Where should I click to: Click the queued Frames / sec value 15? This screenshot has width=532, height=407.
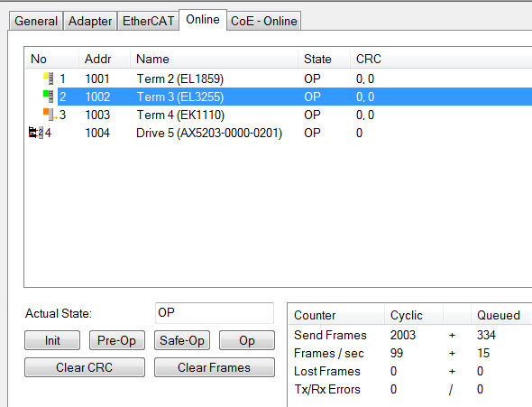pos(483,353)
